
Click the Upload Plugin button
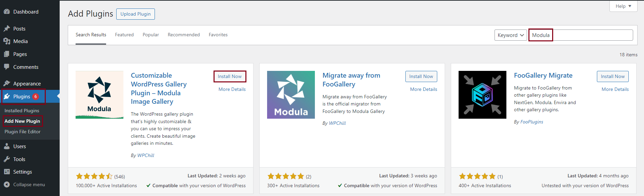136,14
